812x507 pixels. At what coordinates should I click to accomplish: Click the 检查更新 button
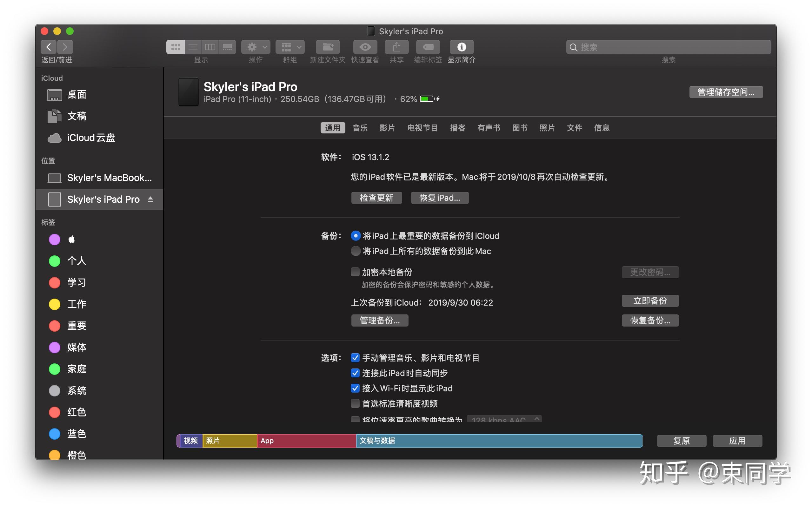377,198
